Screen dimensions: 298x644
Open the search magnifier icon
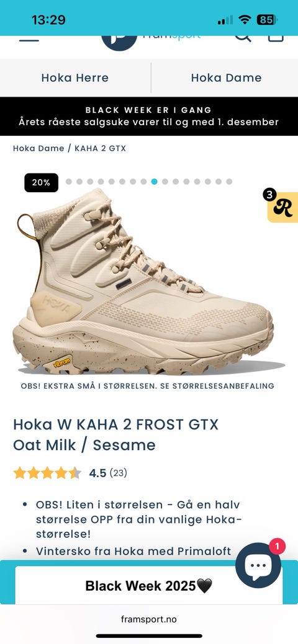pos(243,38)
